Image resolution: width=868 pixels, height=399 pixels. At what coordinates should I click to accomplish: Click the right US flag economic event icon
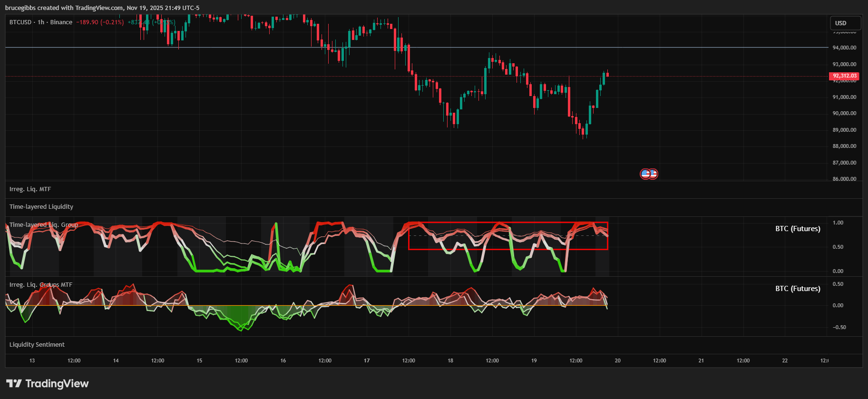pos(654,174)
